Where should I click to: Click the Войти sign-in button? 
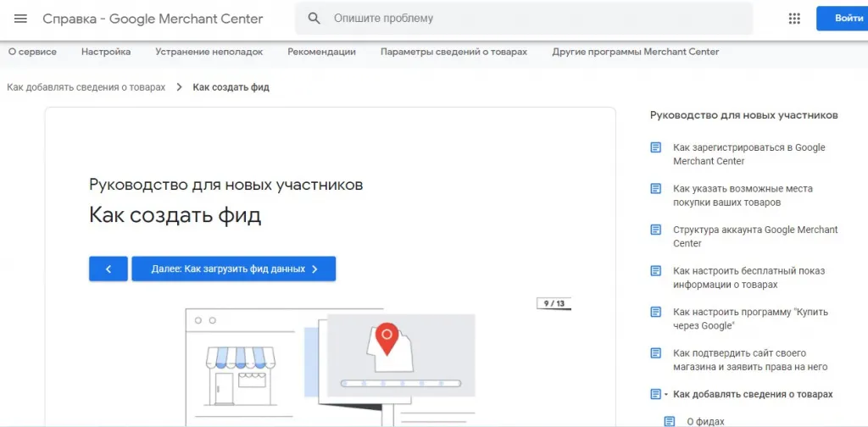[x=843, y=19]
